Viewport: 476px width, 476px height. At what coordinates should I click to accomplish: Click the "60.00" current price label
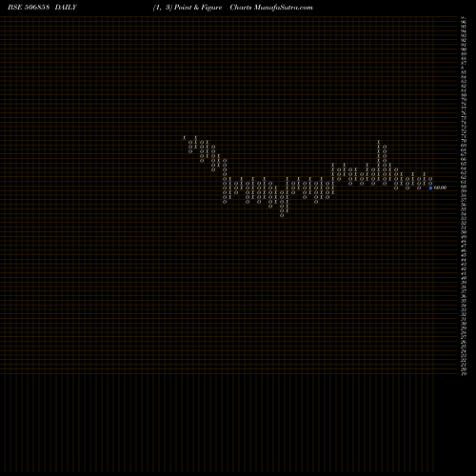[x=440, y=188]
